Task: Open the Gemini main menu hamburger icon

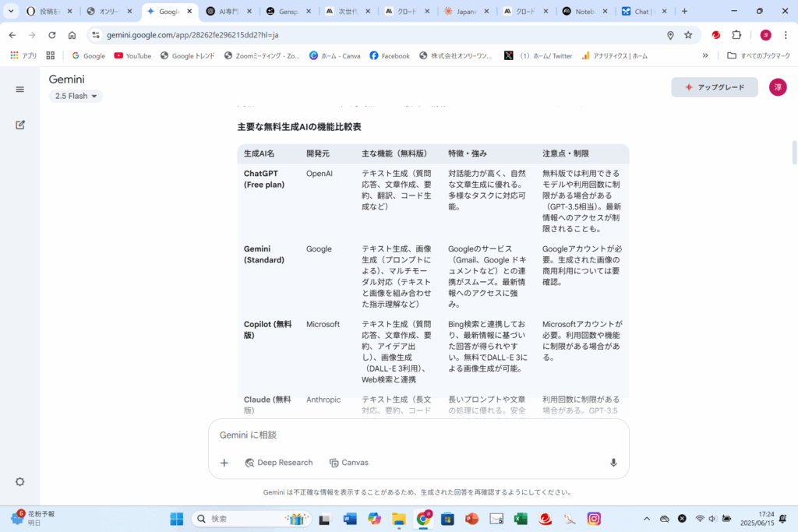Action: coord(19,90)
